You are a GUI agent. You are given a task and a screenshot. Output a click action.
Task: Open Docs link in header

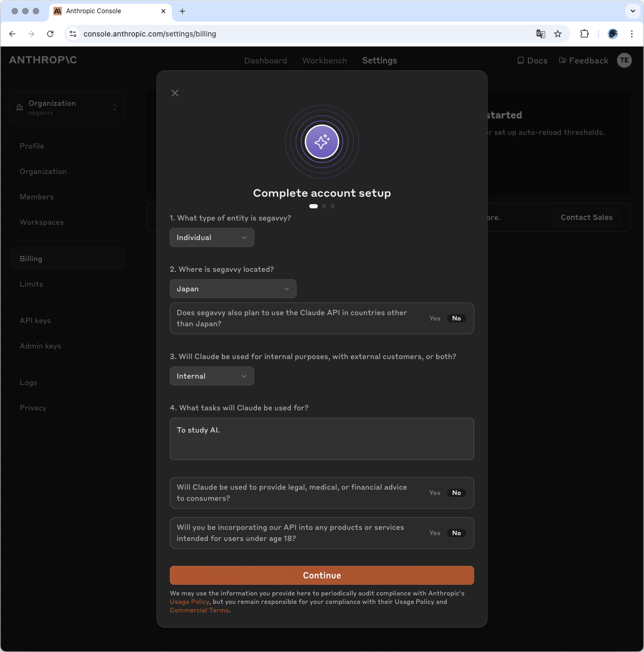pyautogui.click(x=532, y=60)
